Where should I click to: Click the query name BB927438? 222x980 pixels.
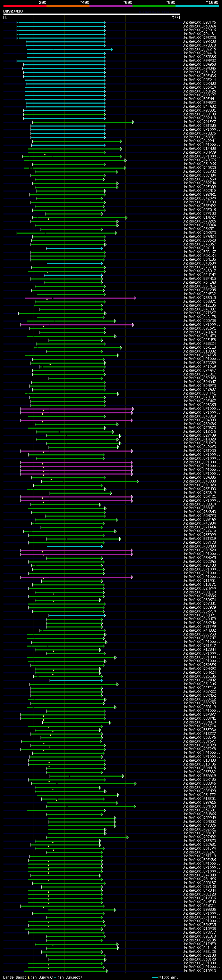[x=13, y=11]
